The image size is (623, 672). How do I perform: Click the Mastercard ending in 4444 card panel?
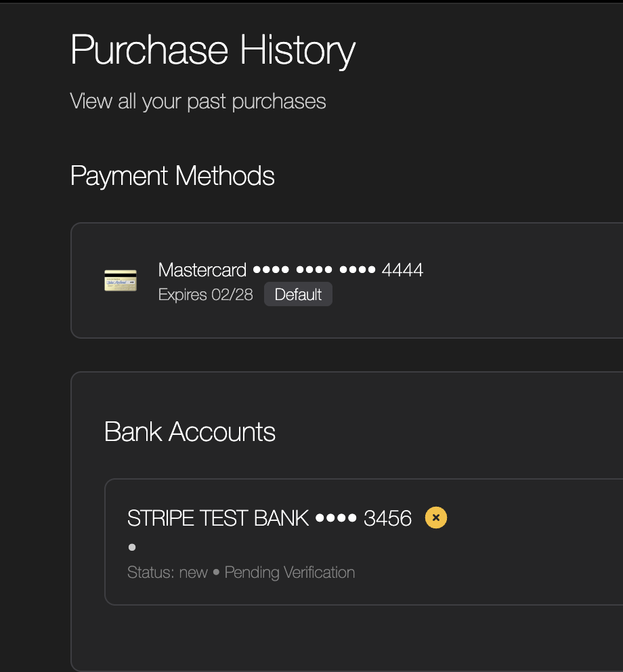(x=339, y=280)
